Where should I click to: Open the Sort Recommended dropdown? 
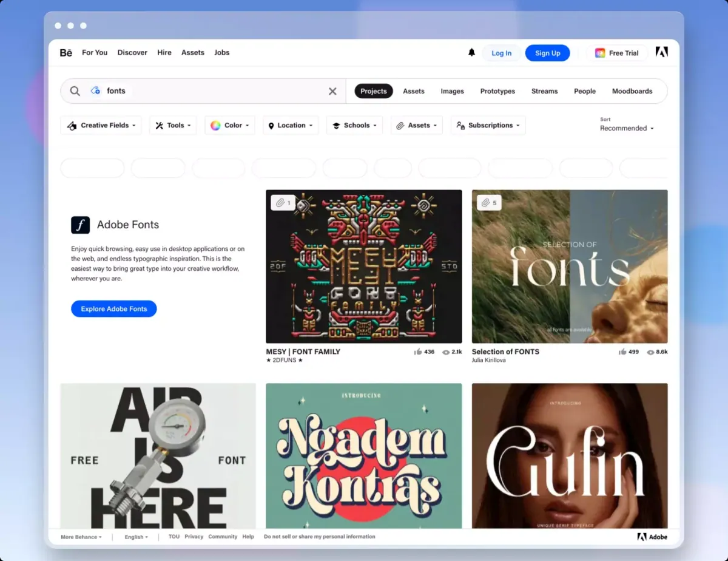[627, 128]
